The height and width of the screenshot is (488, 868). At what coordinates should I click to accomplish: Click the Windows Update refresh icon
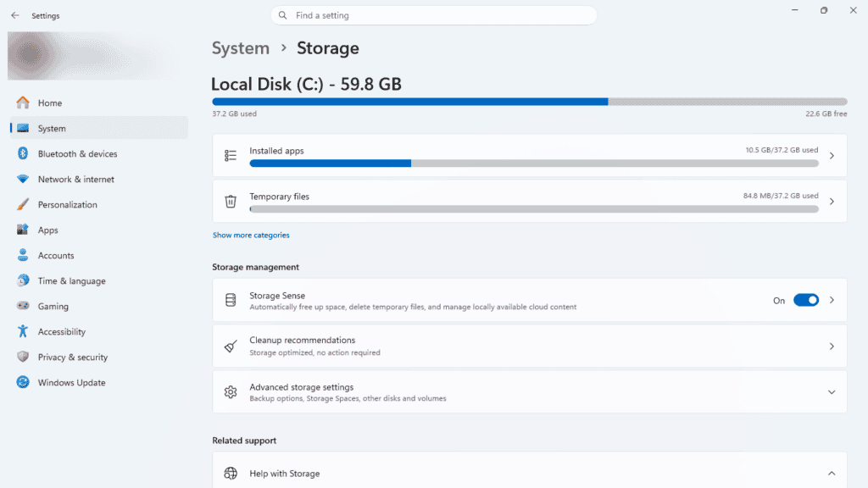click(x=23, y=382)
